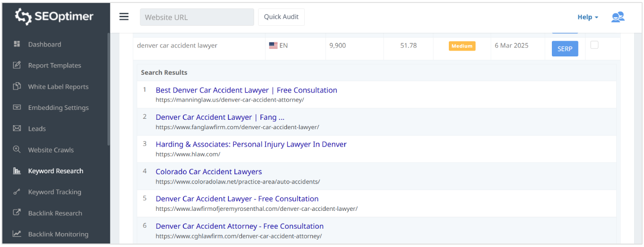Open White Label Reports
This screenshot has width=644, height=247.
tap(58, 87)
